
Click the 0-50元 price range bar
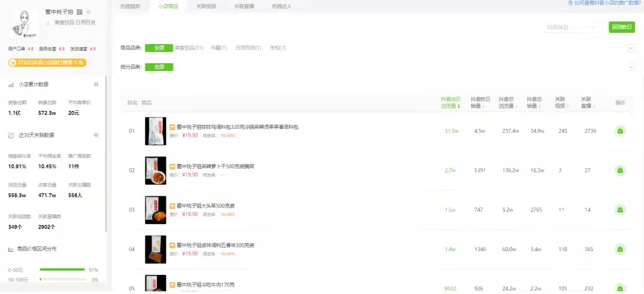click(x=63, y=270)
